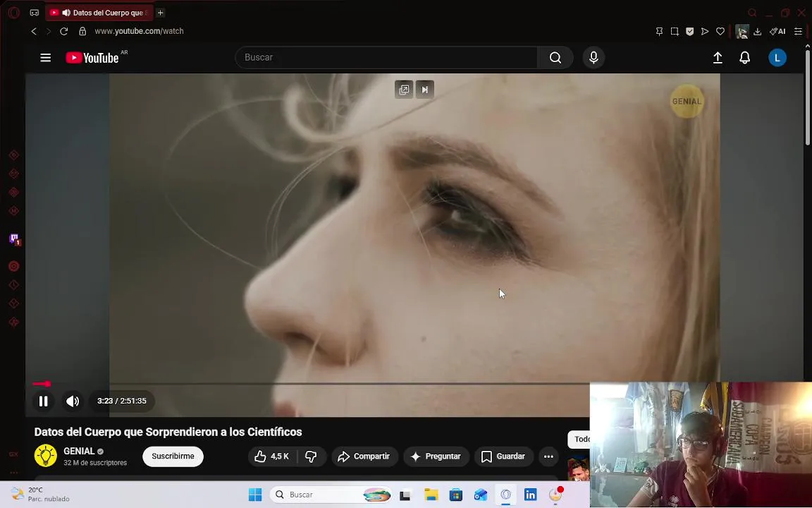This screenshot has height=508, width=812.
Task: Open the YouTube upload create icon
Action: (718, 58)
